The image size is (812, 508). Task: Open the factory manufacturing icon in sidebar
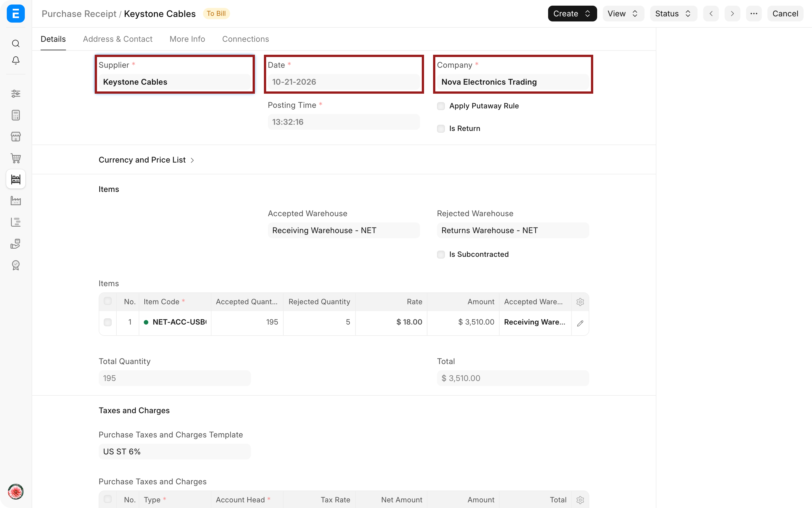coord(16,201)
